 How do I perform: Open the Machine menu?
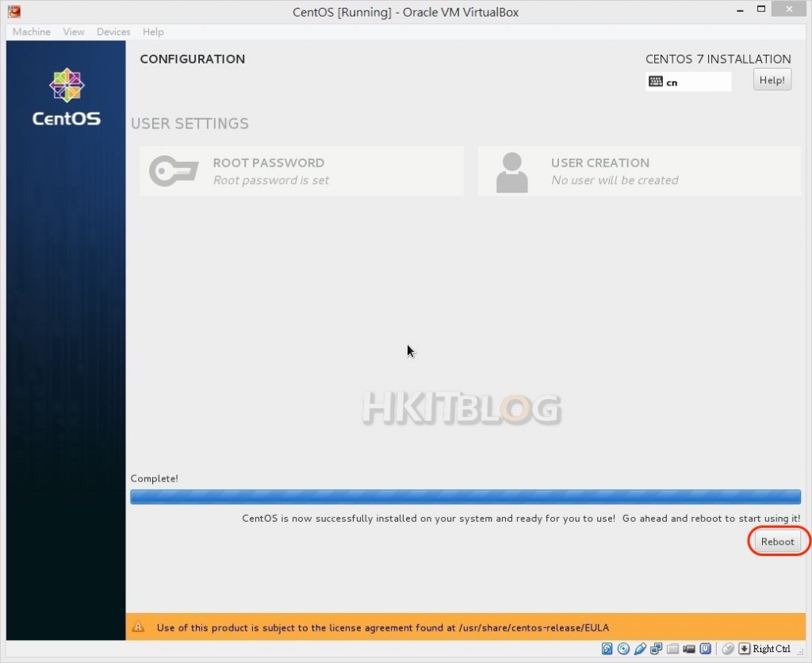point(32,32)
